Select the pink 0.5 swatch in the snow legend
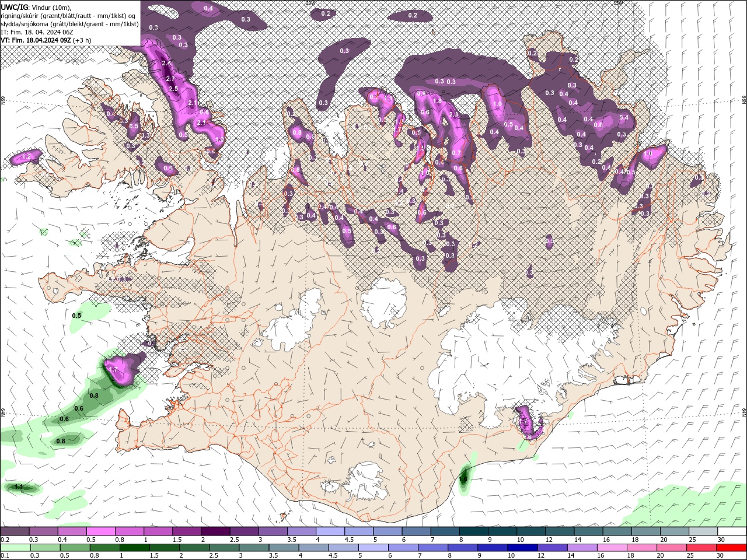Image resolution: width=747 pixels, height=560 pixels. [x=100, y=531]
